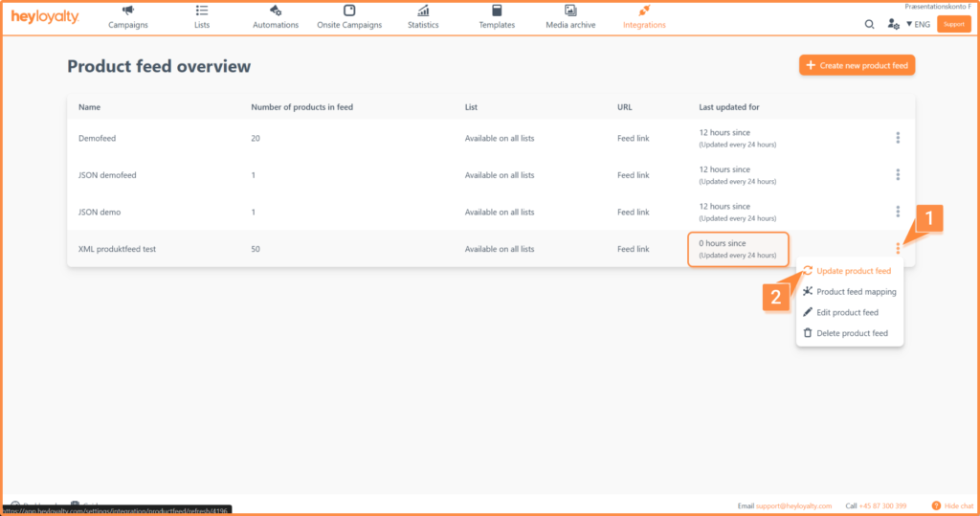This screenshot has width=980, height=516.
Task: Open Automations gear icon
Action: click(276, 11)
